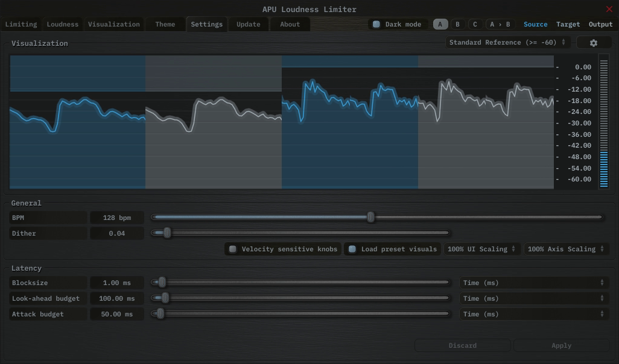Screen dimensions: 619x364
Task: Open the 100% Axis Scaling dropdown
Action: click(566, 249)
